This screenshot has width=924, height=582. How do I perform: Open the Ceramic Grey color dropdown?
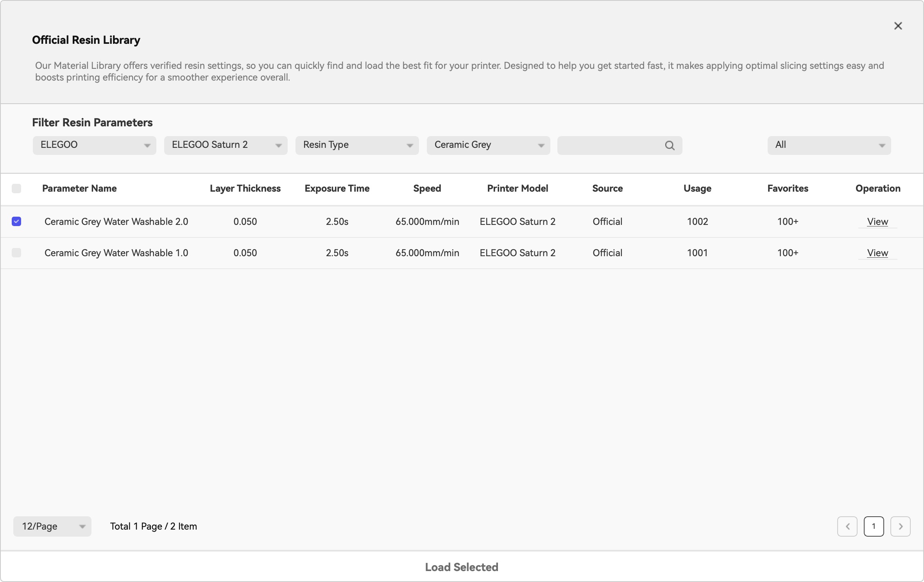click(488, 145)
